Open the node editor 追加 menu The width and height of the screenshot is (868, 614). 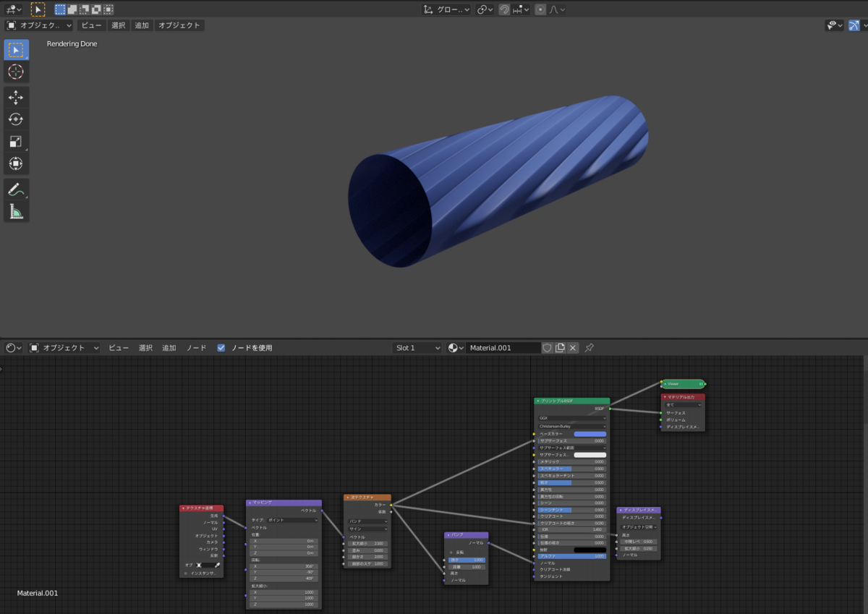point(169,348)
